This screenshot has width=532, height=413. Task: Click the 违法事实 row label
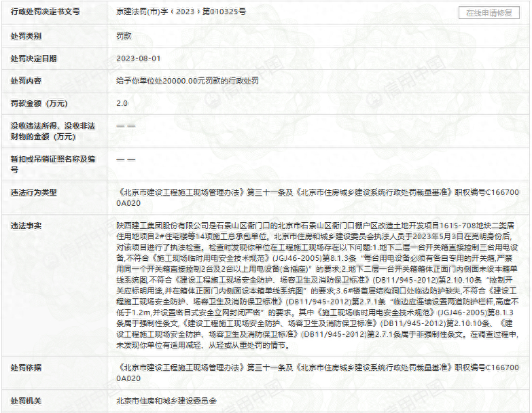tap(26, 226)
